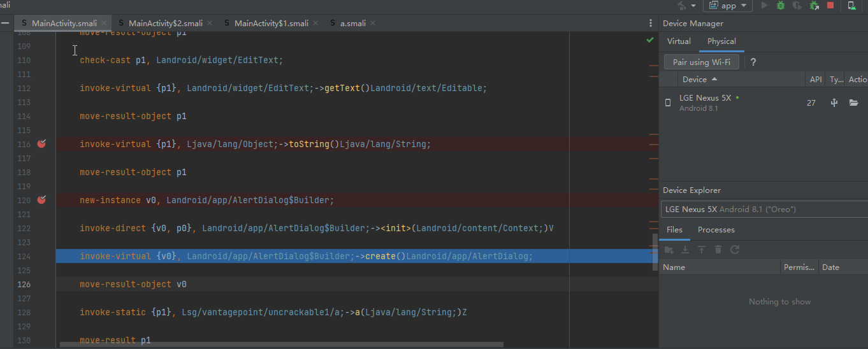Disable the breakpoint on line 120

(41, 200)
